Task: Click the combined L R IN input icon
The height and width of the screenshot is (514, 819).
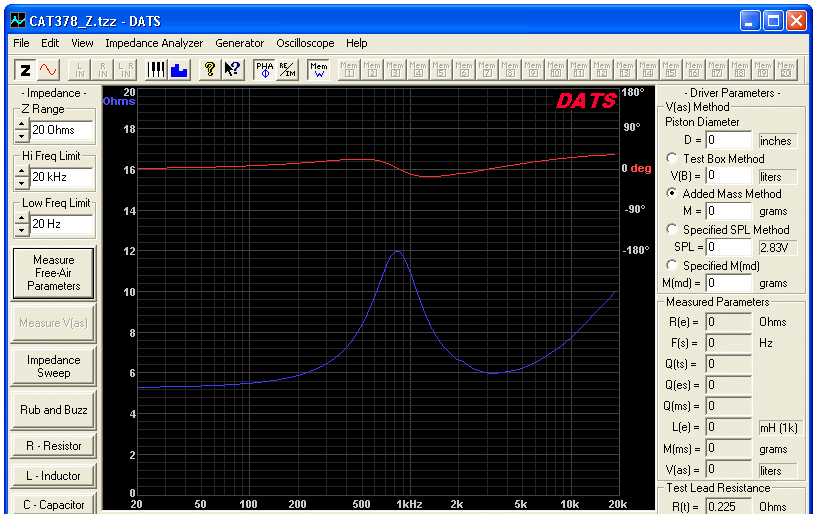Action: (x=125, y=69)
